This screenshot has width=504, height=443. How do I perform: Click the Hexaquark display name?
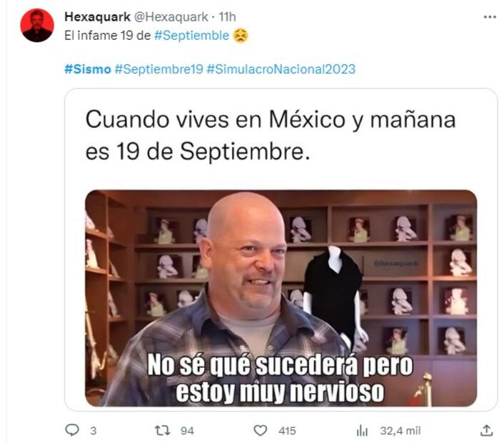(x=97, y=16)
